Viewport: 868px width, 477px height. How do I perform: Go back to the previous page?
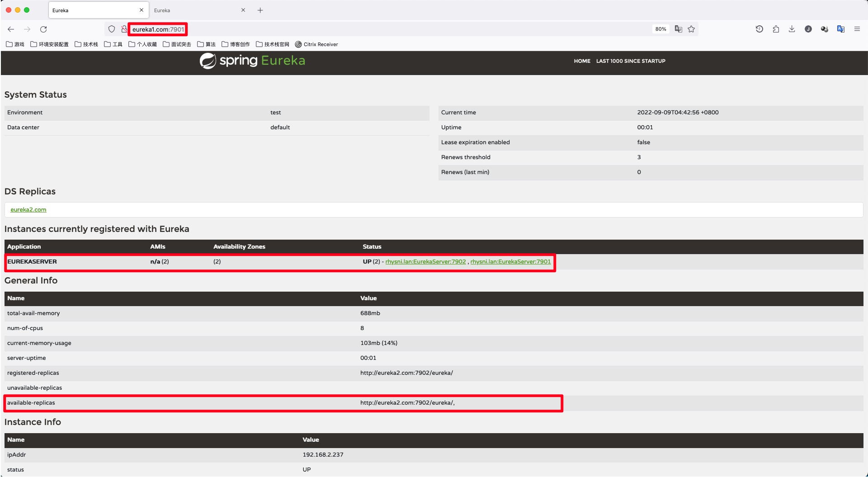coord(11,29)
